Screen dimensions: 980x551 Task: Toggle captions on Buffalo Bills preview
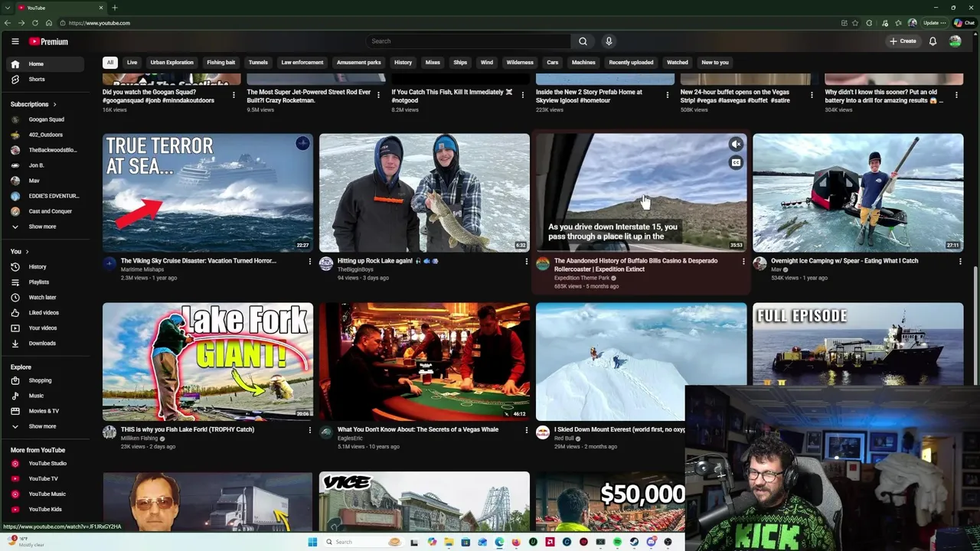pos(736,162)
